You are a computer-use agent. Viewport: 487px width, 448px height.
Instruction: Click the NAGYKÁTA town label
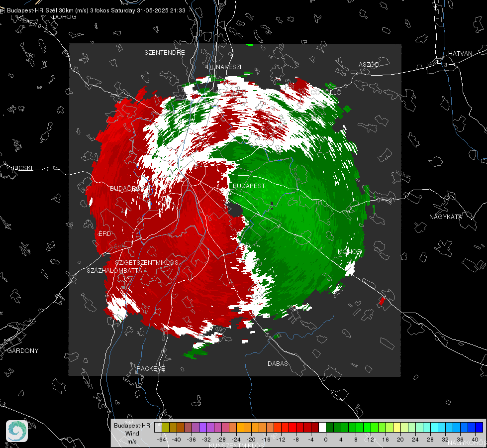[x=446, y=217]
